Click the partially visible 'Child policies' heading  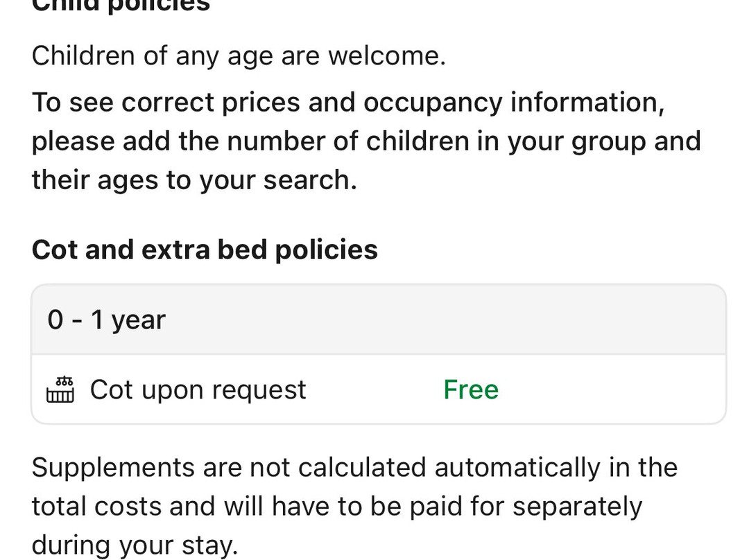tap(121, 6)
